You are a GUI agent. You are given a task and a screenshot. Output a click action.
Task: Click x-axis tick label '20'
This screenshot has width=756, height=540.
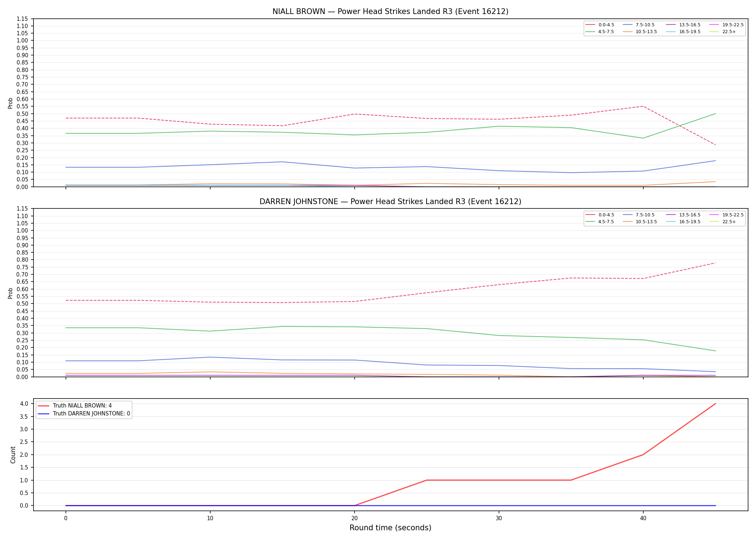pos(354,518)
